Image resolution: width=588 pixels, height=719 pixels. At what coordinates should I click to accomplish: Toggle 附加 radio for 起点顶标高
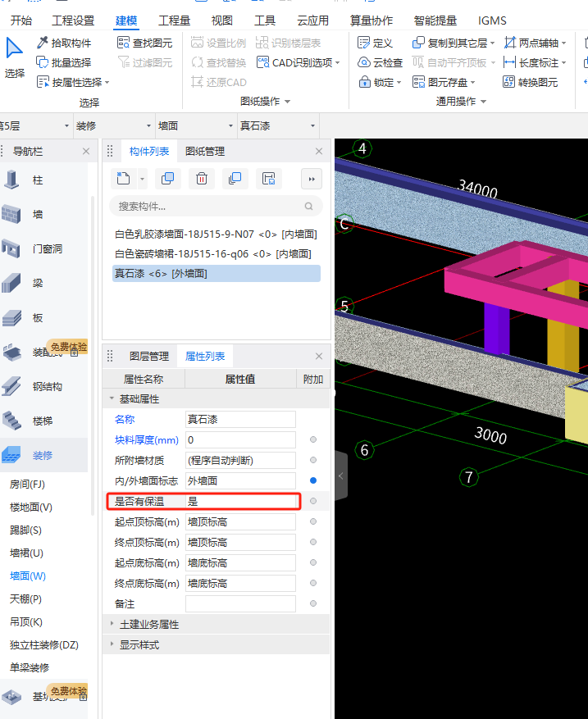[313, 521]
